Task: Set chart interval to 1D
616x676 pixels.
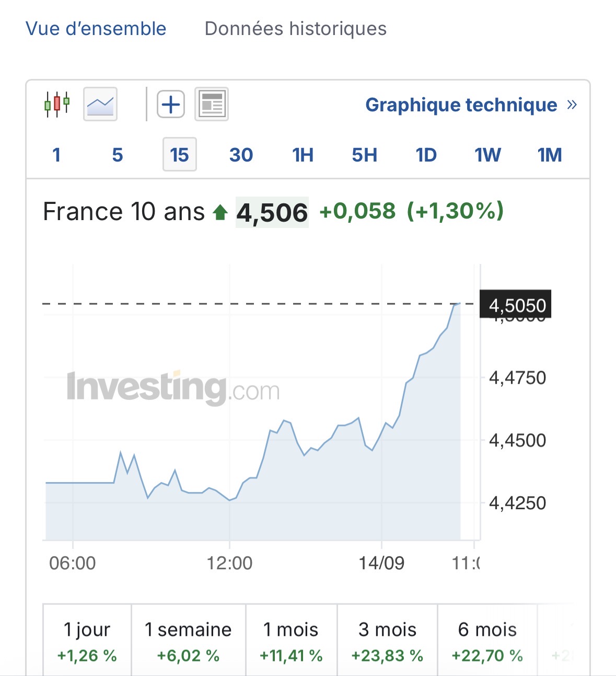Action: 426,155
